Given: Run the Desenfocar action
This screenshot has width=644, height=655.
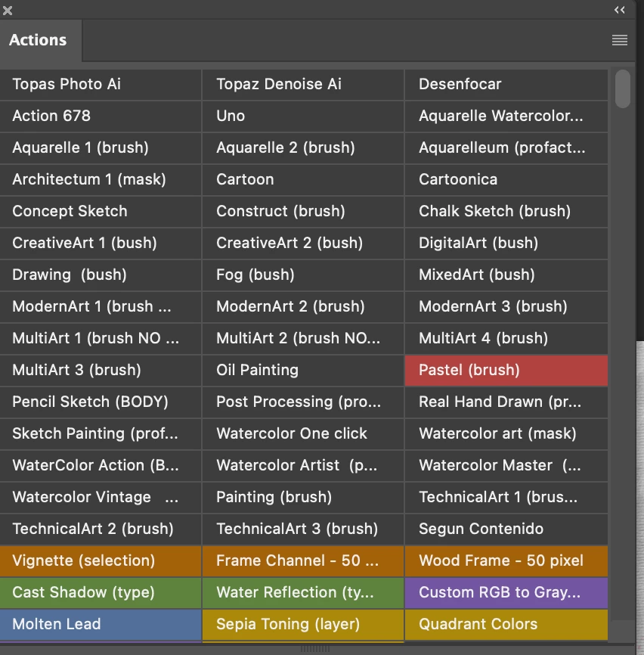Looking at the screenshot, I should (x=506, y=85).
